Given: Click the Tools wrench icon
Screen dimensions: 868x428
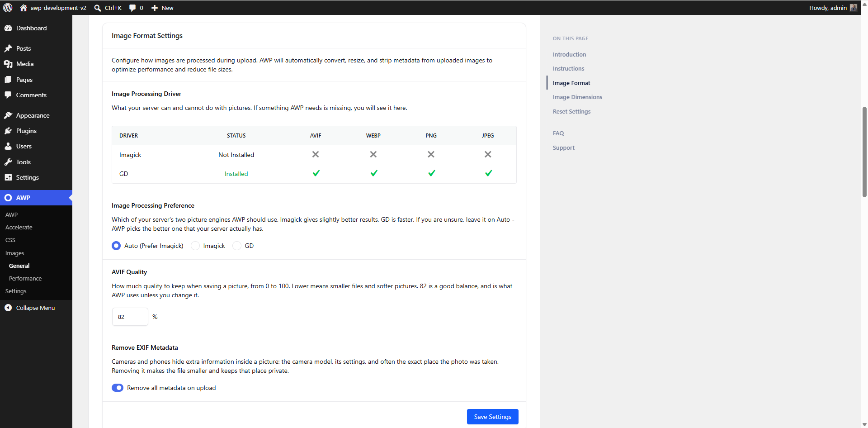Looking at the screenshot, I should (x=8, y=162).
